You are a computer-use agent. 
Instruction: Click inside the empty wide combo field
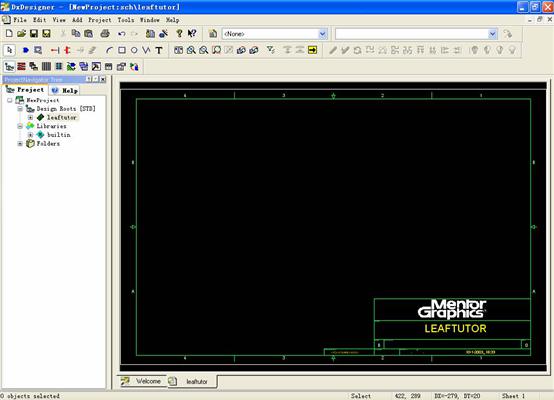click(x=412, y=34)
